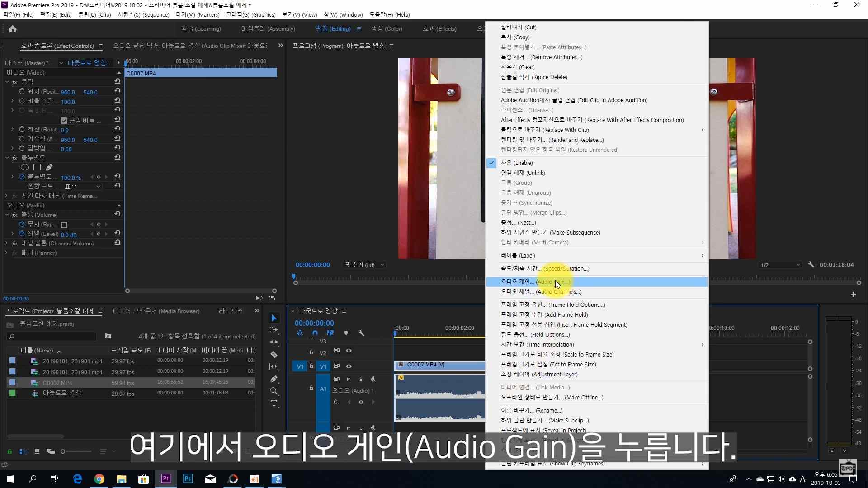Toggle snap magnet icon in timeline
Viewport: 868px width, 488px height.
(x=315, y=333)
